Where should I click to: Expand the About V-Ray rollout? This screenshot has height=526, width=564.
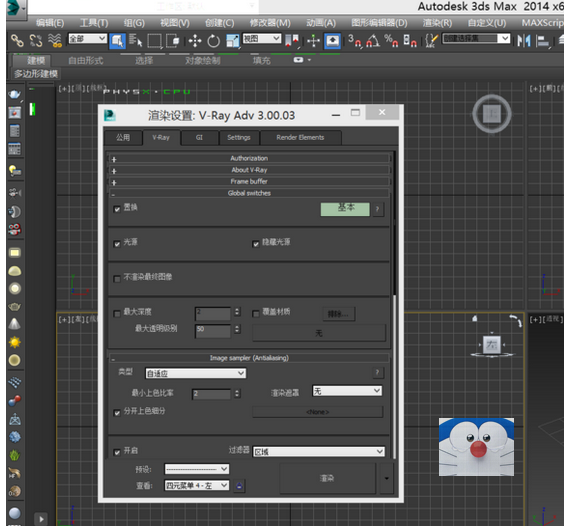(x=249, y=170)
